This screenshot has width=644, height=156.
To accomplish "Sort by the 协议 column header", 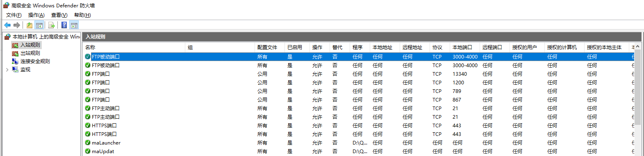I will point(439,47).
